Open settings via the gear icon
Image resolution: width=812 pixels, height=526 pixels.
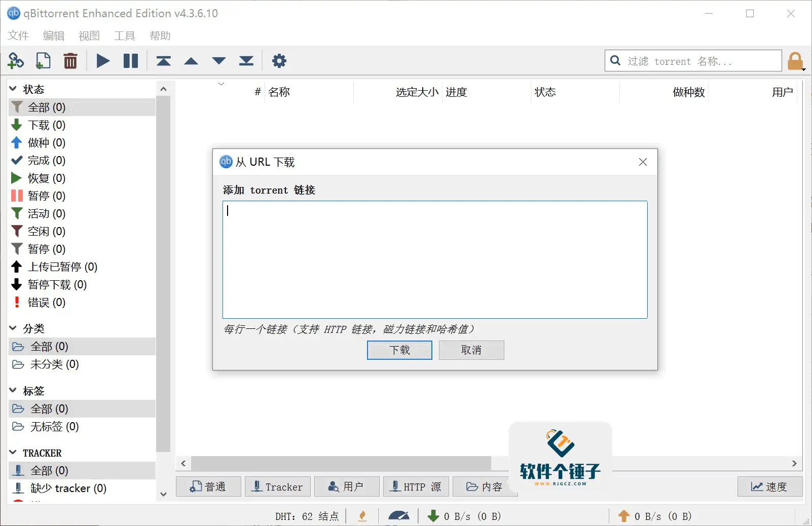click(x=279, y=60)
